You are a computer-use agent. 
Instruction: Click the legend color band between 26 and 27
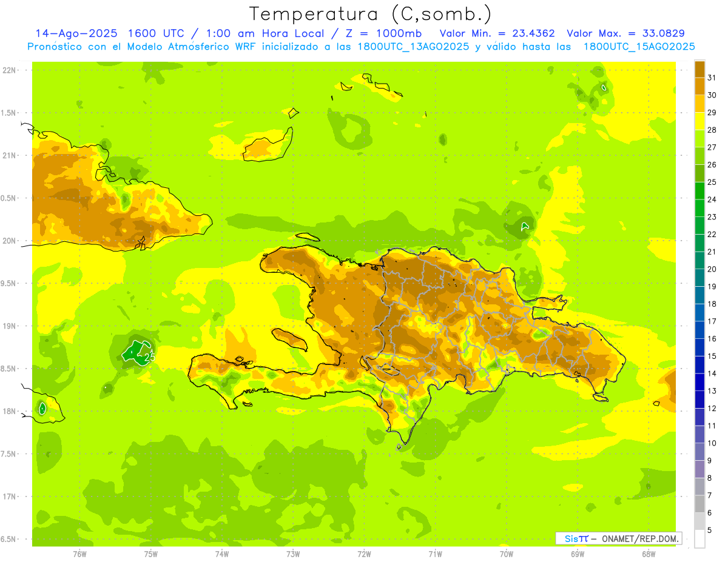(x=699, y=156)
